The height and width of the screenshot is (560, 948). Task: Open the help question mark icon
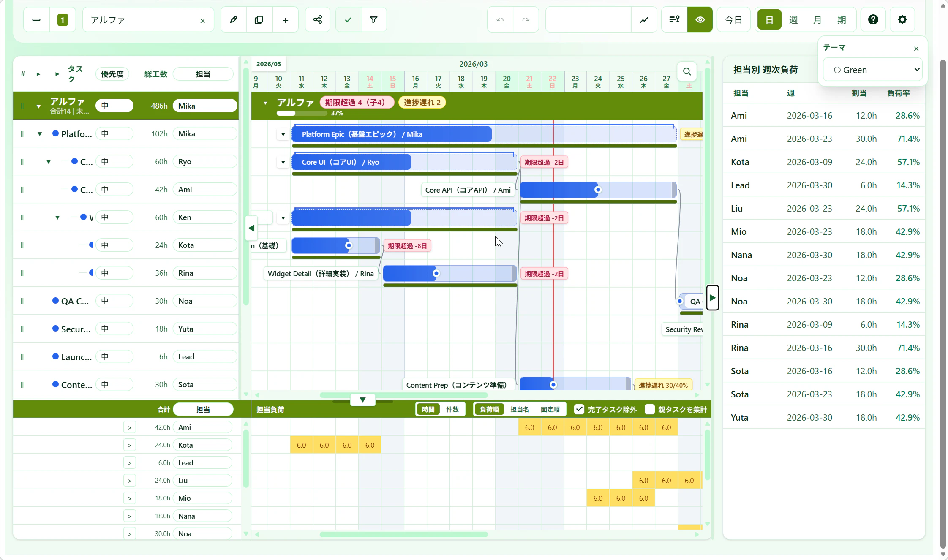pyautogui.click(x=873, y=19)
